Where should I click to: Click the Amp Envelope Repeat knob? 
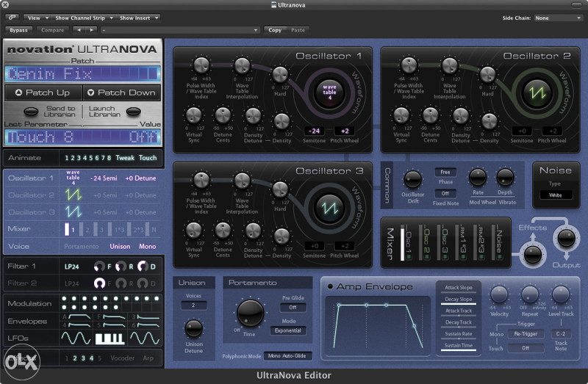[x=530, y=295]
